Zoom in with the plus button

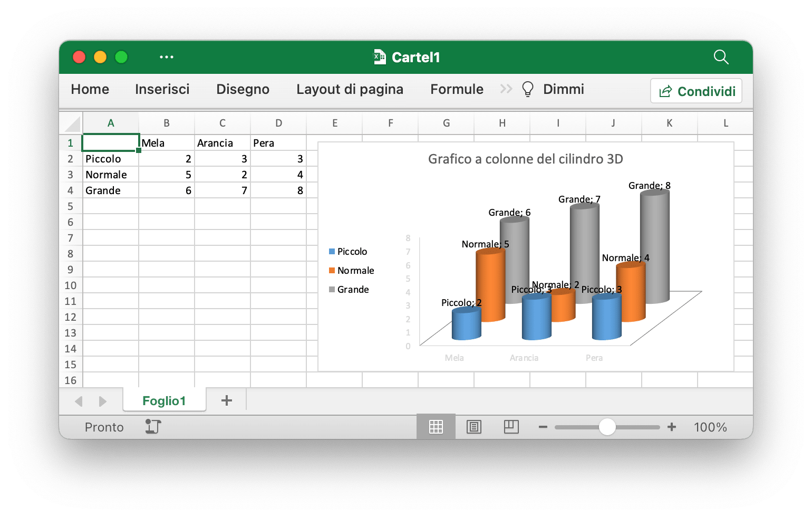coord(672,427)
